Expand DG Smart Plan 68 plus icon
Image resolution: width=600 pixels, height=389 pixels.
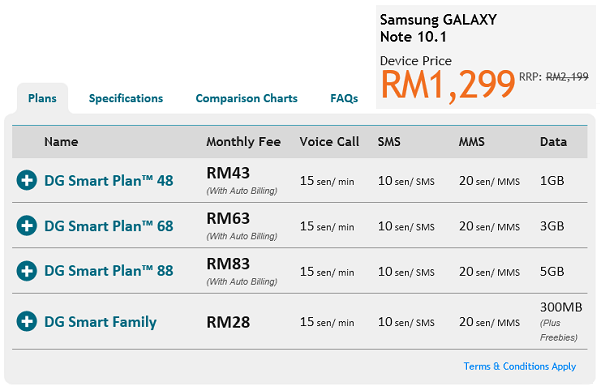point(27,226)
